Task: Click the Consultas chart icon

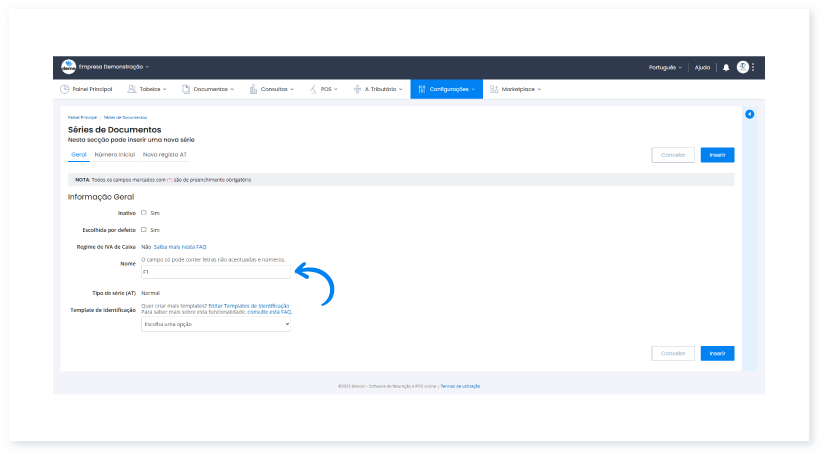Action: point(253,89)
